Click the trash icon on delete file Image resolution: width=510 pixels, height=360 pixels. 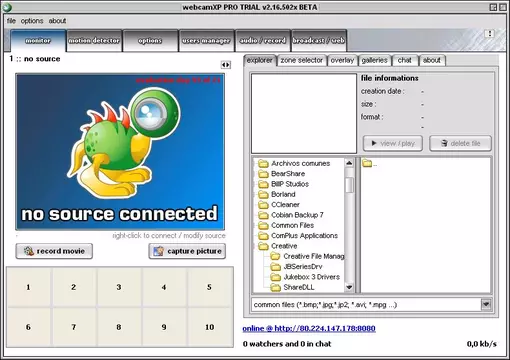click(444, 143)
